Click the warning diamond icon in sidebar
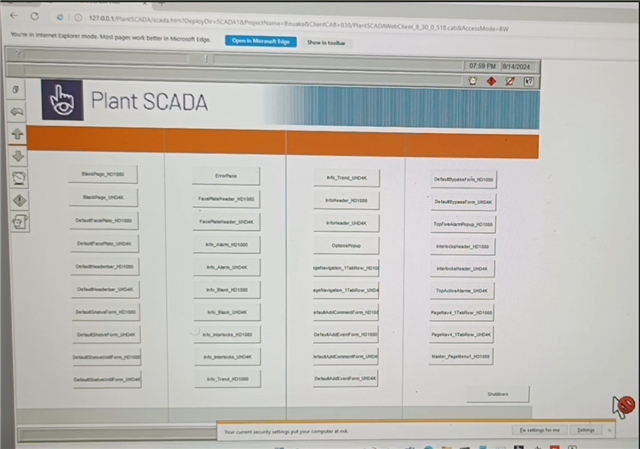 coord(18,200)
